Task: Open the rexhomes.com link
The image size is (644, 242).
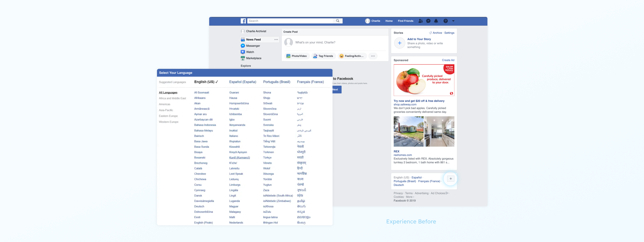Action: (402, 155)
